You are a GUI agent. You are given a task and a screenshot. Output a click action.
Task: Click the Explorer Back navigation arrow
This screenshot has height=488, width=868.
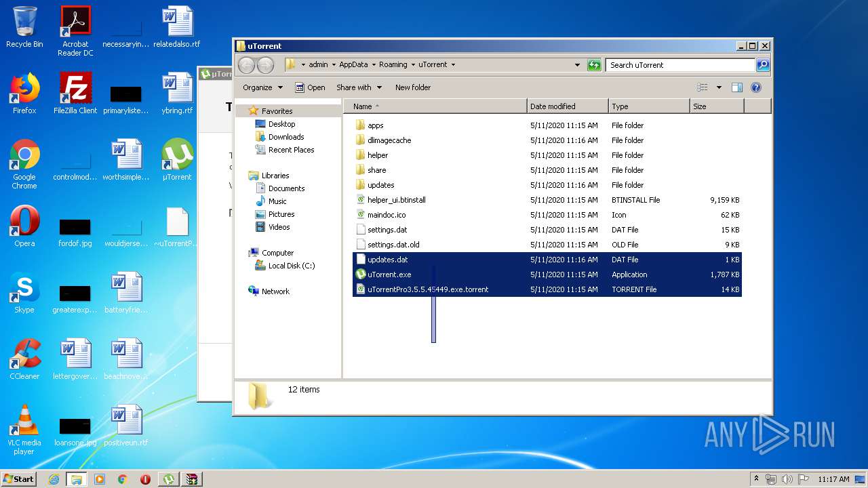246,65
